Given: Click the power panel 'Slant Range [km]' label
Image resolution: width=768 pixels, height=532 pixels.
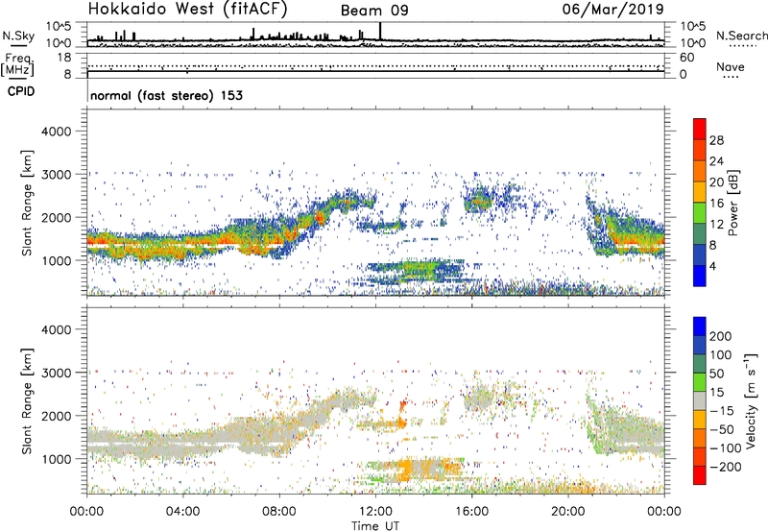Looking at the screenshot, I should point(27,203).
